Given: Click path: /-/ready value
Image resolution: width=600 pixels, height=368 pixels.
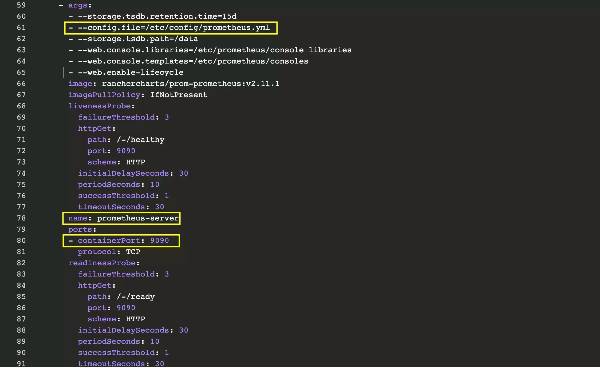Looking at the screenshot, I should (136, 296).
